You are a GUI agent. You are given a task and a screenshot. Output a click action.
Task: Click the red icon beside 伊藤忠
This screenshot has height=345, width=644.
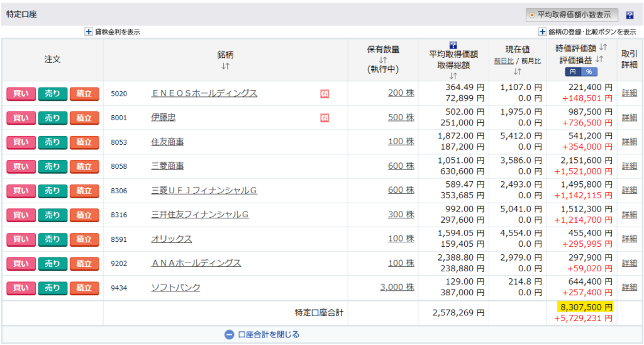point(325,118)
